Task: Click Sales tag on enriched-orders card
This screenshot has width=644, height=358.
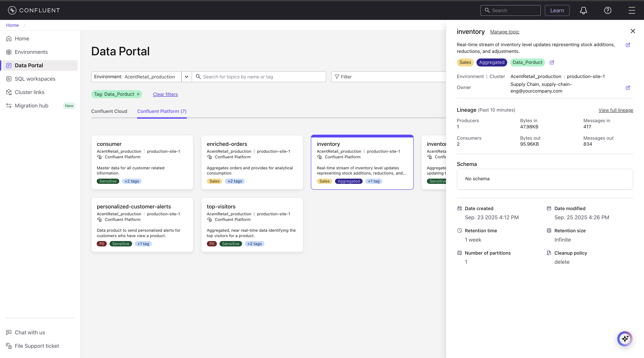Action: point(214,181)
